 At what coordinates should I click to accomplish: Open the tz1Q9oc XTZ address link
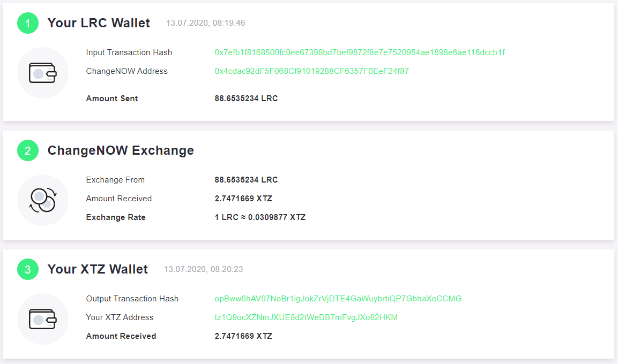click(306, 317)
